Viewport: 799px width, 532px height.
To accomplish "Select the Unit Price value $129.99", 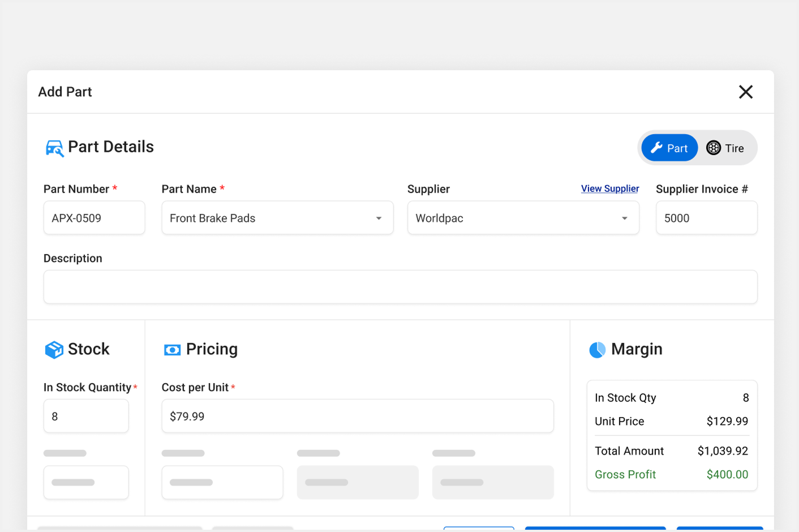I will point(727,421).
